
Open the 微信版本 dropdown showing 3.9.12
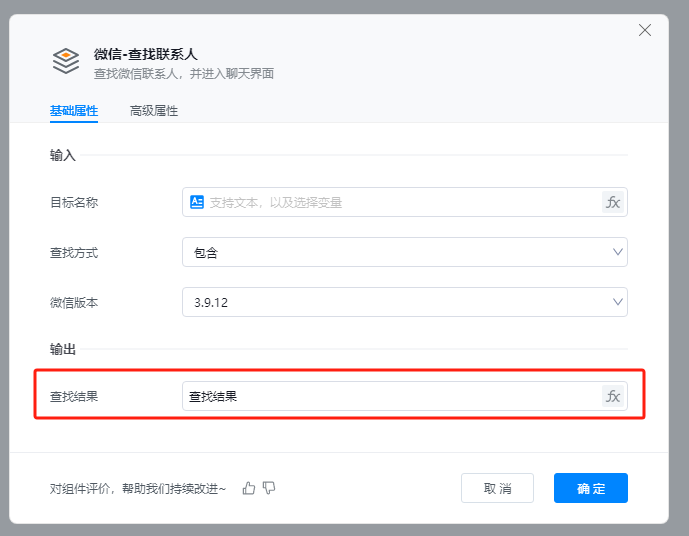[x=405, y=302]
